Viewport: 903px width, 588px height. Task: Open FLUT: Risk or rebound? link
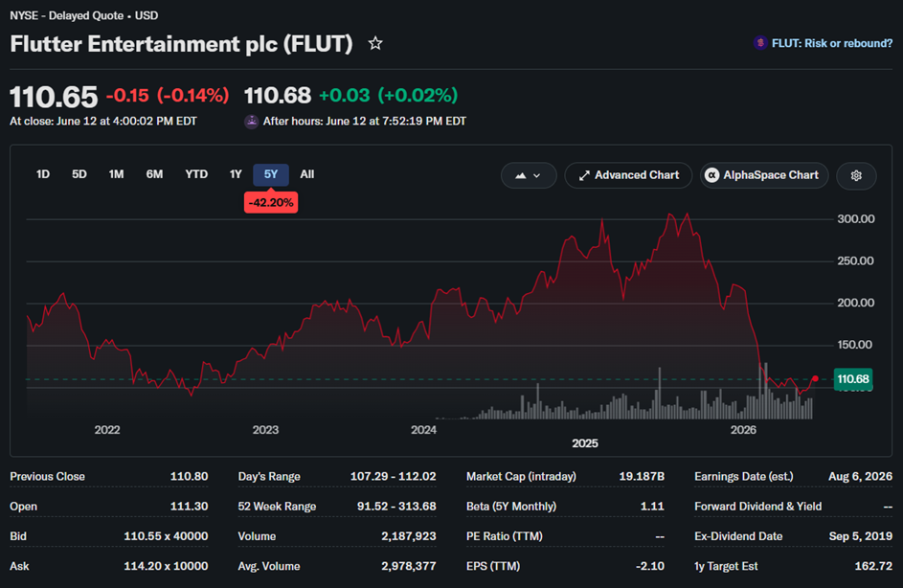tap(831, 44)
